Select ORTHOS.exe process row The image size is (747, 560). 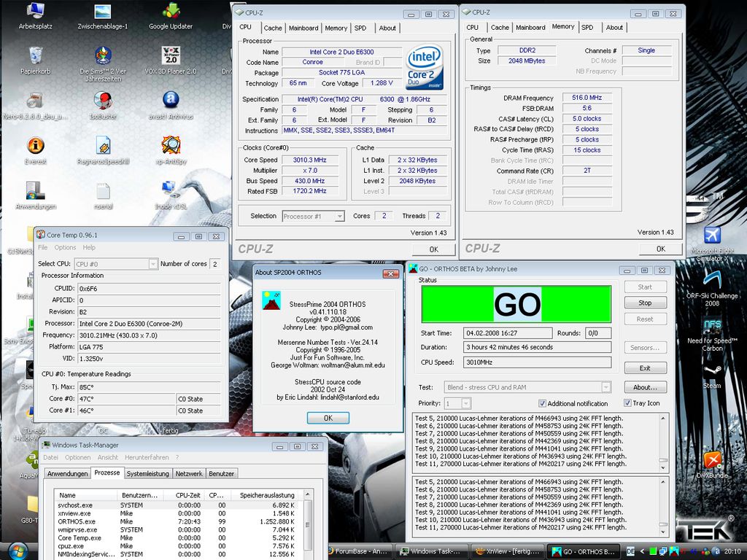179,522
